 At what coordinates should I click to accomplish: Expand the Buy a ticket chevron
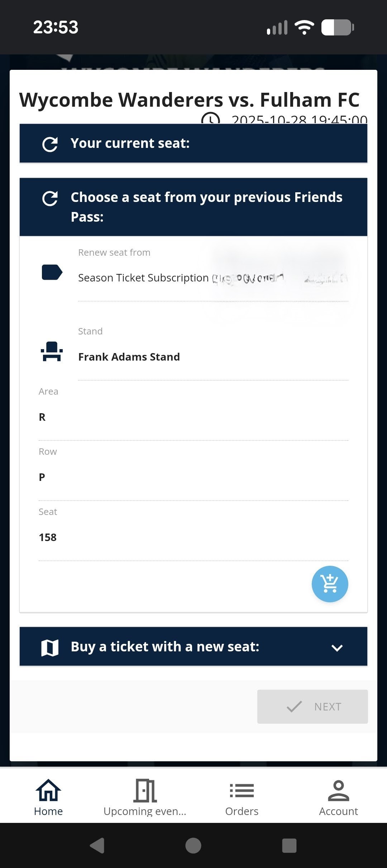[337, 647]
